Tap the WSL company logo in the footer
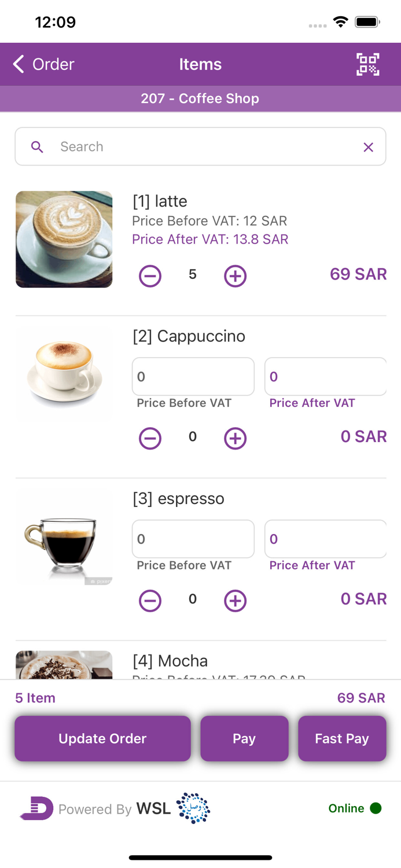The image size is (401, 868). coord(193,808)
